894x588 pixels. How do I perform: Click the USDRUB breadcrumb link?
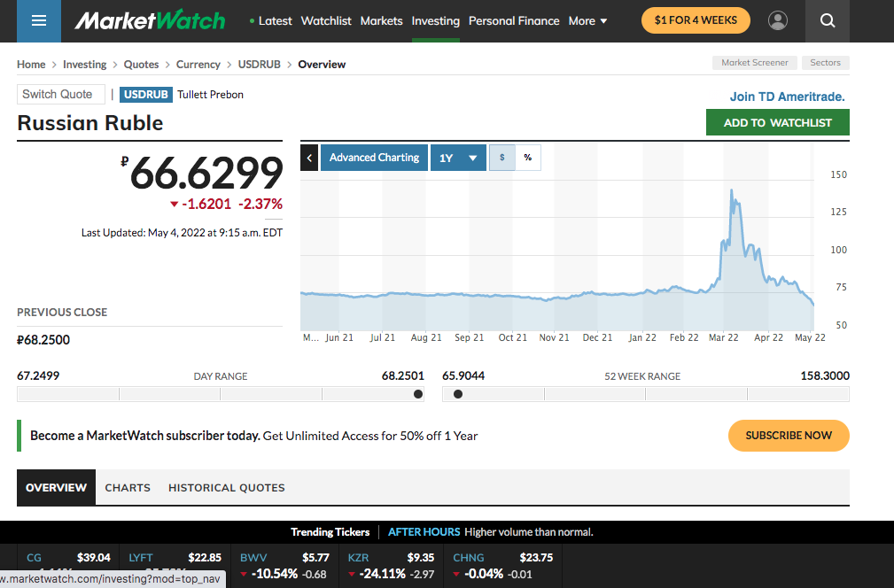click(x=260, y=65)
